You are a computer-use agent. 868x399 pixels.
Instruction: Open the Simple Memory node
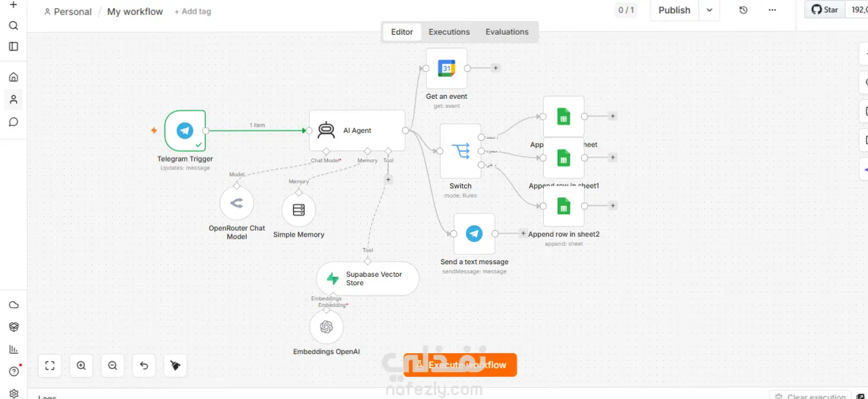pos(299,210)
